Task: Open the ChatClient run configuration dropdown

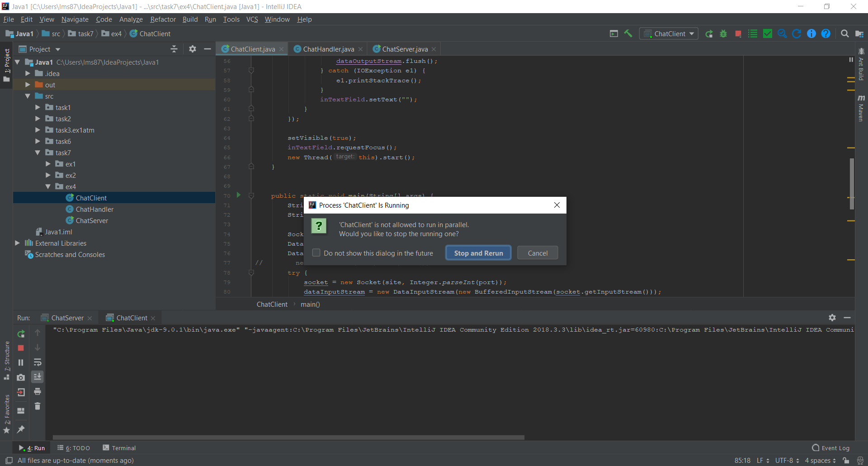Action: (669, 33)
